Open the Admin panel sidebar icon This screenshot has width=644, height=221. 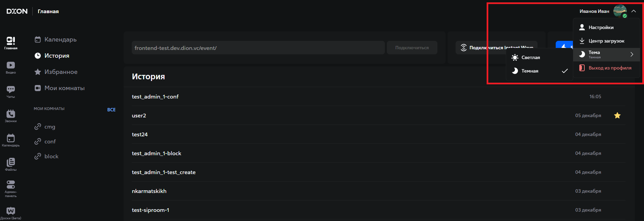[11, 188]
